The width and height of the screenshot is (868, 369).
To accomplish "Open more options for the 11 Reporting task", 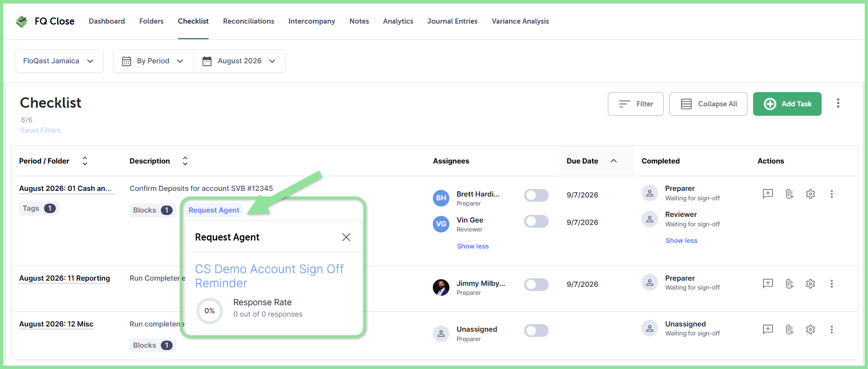I will (832, 283).
